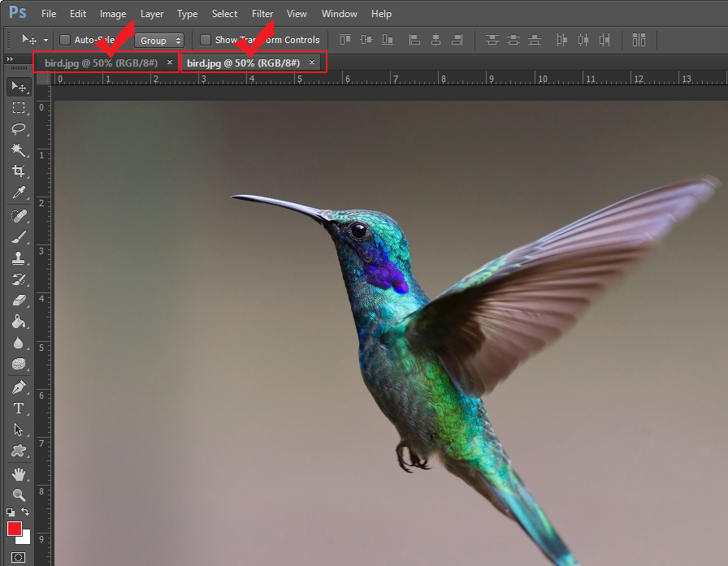Activate the Hand tool
728x566 pixels.
19,474
